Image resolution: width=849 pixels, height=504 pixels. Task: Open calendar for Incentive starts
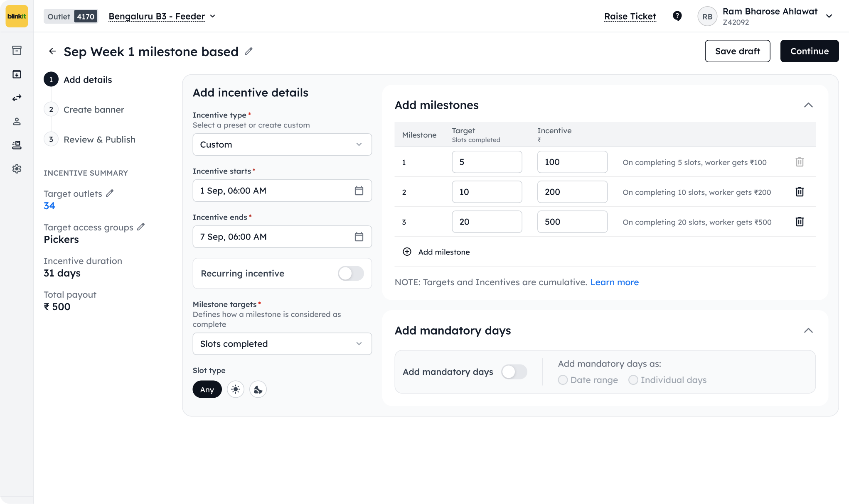tap(359, 191)
